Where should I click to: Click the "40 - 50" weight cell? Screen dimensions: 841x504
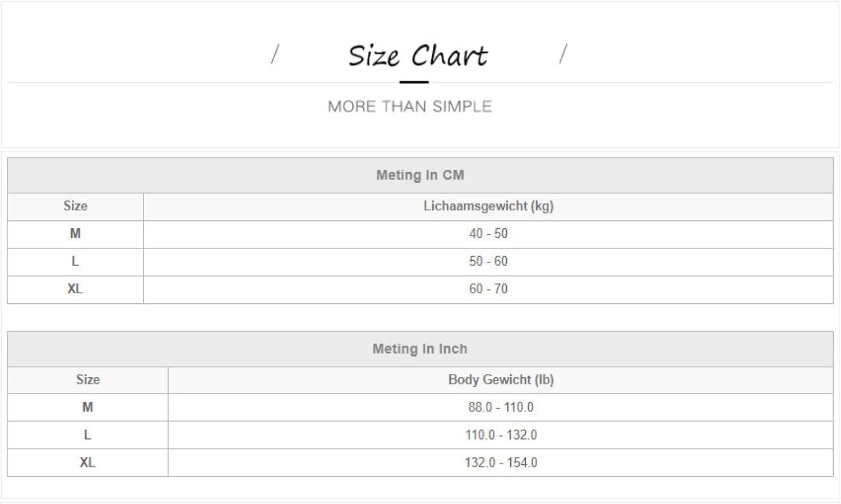click(x=488, y=233)
